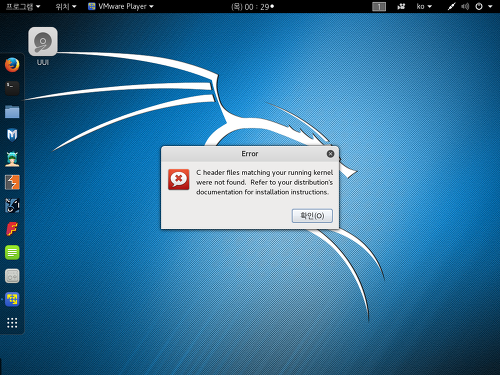This screenshot has width=500, height=375.
Task: Open the clock and calendar in top bar
Action: click(x=252, y=7)
